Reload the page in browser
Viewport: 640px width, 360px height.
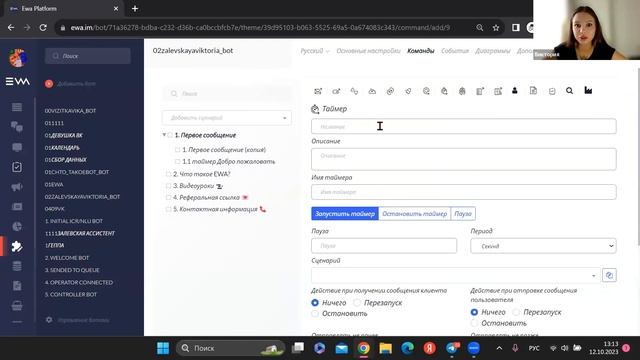43,28
